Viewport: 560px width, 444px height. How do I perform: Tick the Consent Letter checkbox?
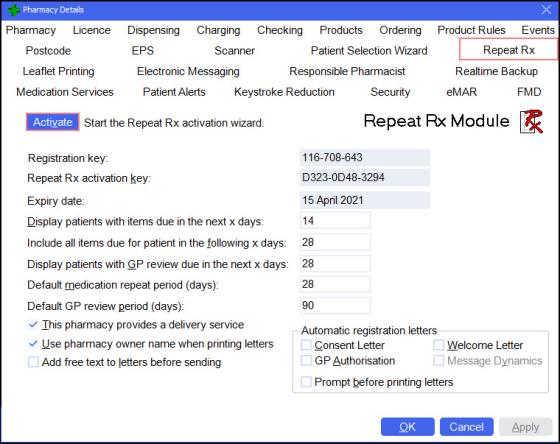(x=306, y=345)
